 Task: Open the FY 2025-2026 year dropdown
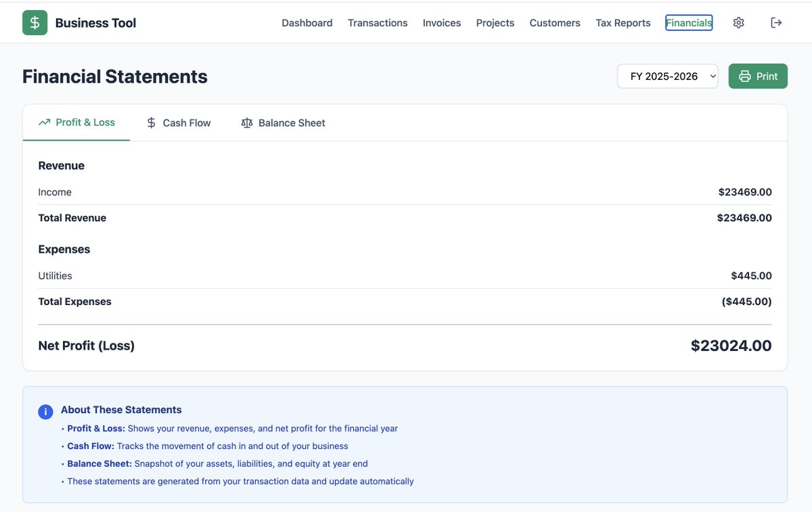668,76
